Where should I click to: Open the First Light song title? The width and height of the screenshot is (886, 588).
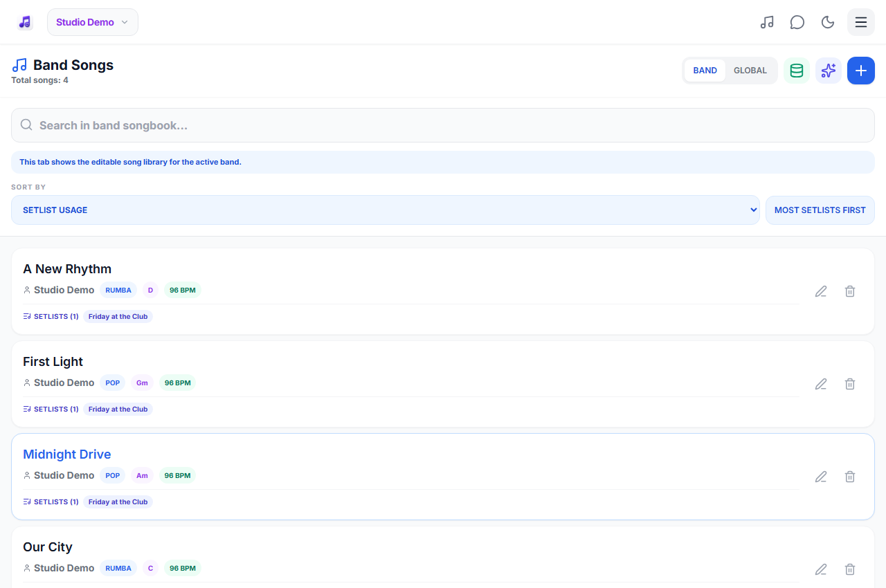53,362
